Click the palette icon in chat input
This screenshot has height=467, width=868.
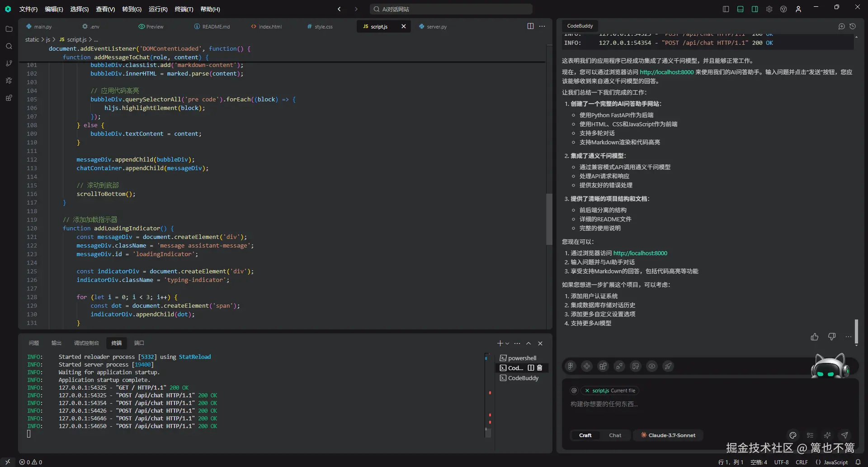coord(793,435)
